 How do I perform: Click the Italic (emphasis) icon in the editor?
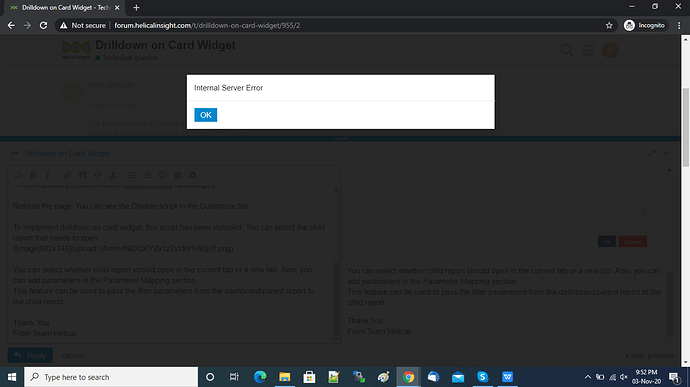48,175
